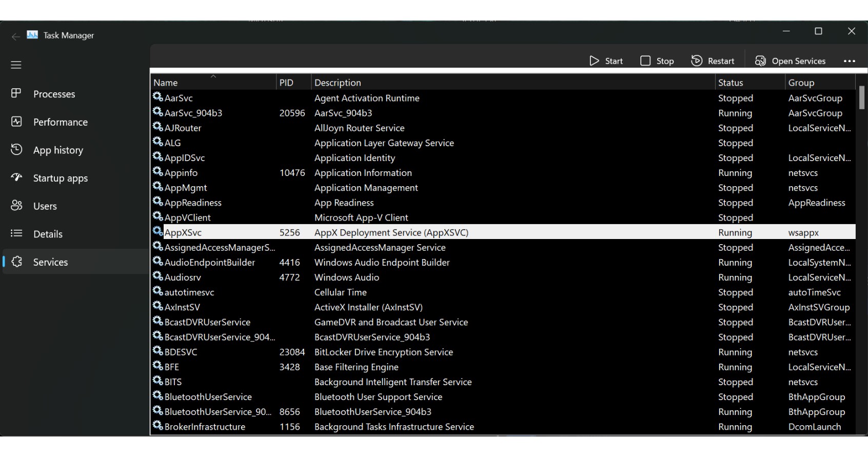
Task: Click gear icon of BITS service
Action: click(x=158, y=381)
